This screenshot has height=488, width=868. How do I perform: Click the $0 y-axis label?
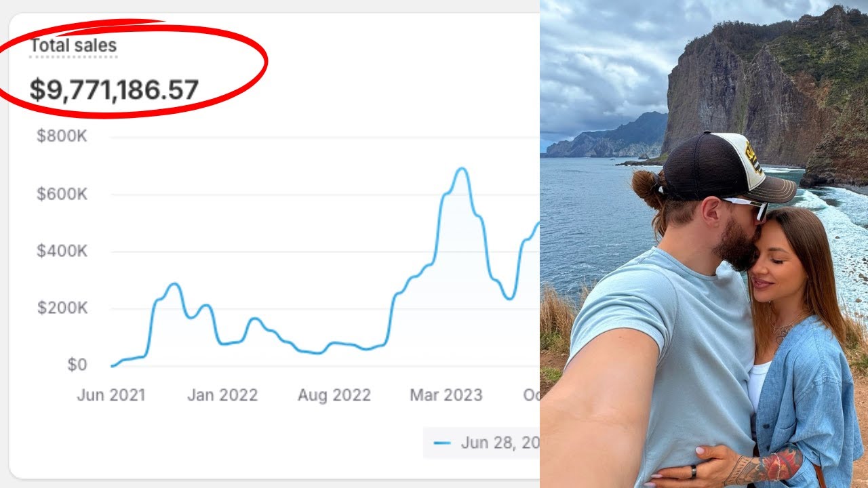pos(77,365)
